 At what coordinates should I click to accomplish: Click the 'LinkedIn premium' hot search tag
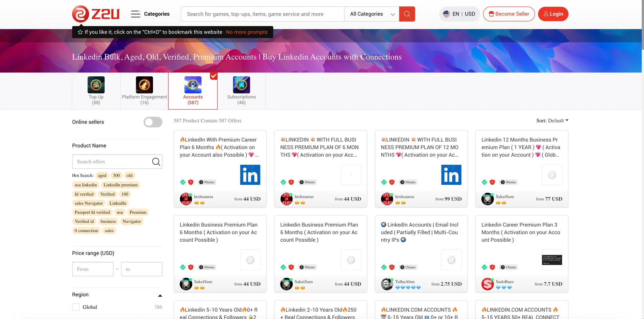pyautogui.click(x=120, y=185)
